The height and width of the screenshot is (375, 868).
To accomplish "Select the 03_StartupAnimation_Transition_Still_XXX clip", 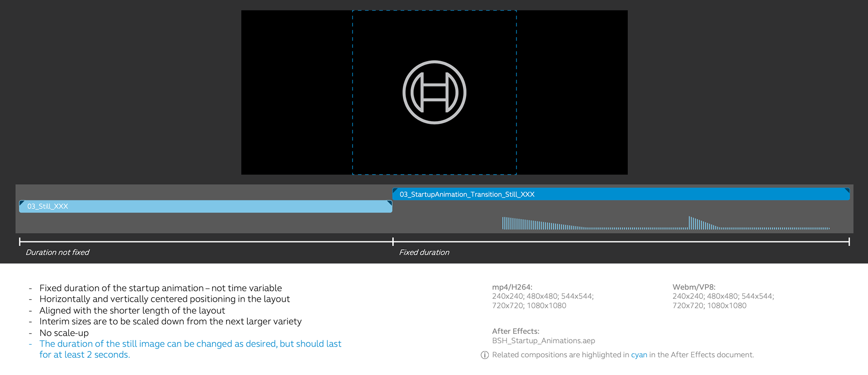I will pos(621,194).
